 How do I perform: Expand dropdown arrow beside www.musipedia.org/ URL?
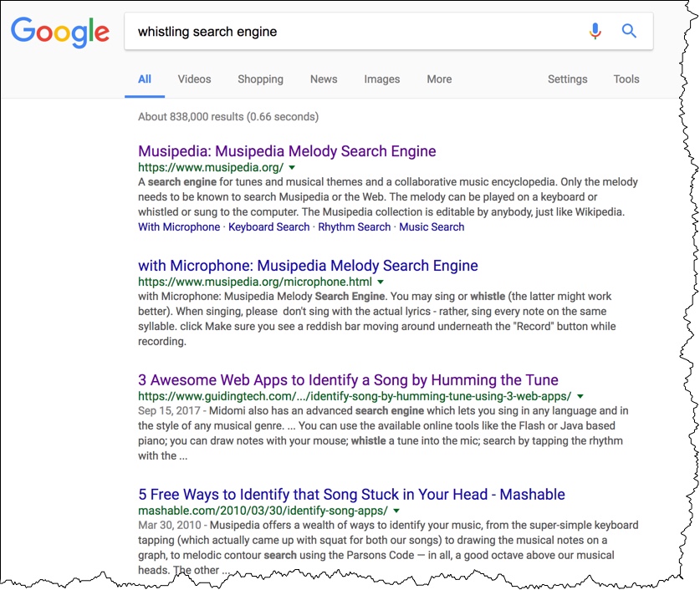(292, 167)
